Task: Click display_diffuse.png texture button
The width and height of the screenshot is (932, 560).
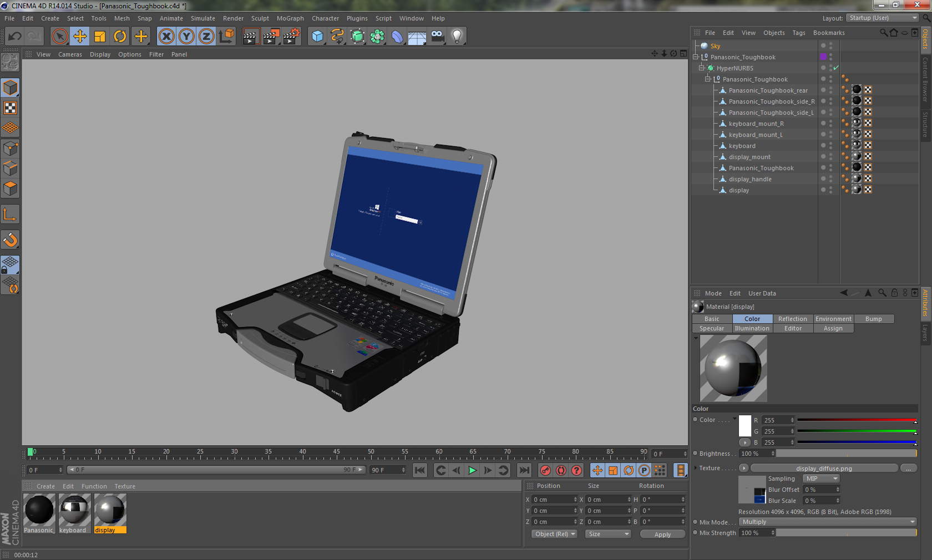Action: 824,469
